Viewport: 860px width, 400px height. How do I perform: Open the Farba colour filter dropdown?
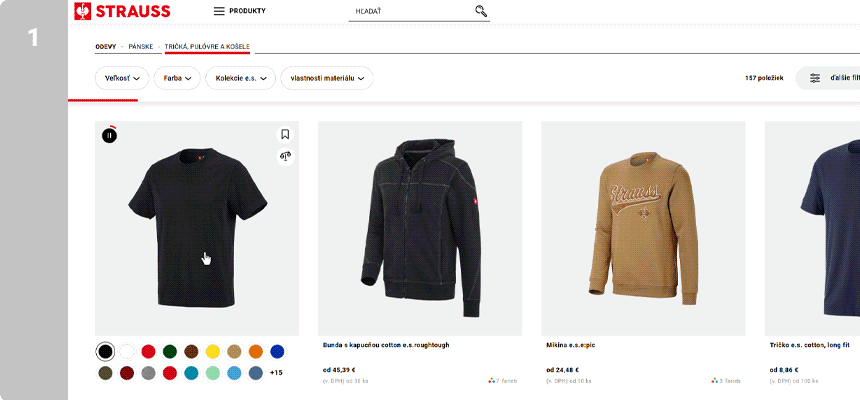point(177,78)
